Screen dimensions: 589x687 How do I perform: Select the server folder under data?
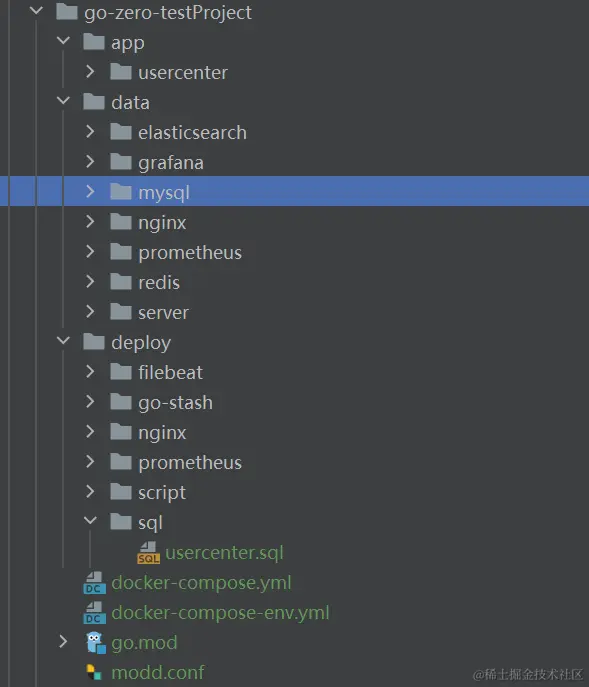click(x=163, y=313)
